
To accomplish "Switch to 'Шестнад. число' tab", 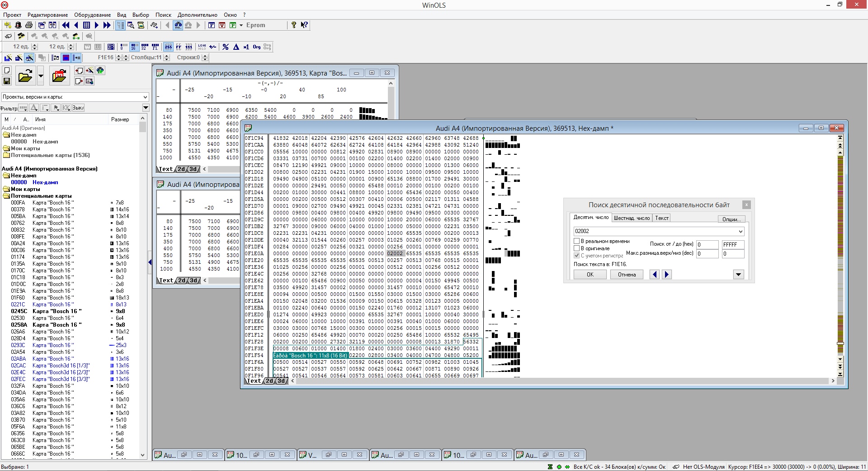I will pos(632,218).
